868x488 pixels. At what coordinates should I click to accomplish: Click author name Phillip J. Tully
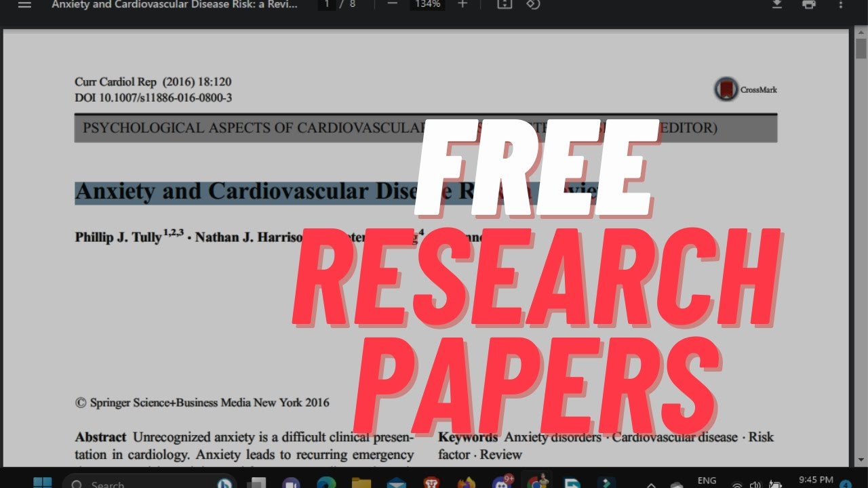tap(119, 238)
